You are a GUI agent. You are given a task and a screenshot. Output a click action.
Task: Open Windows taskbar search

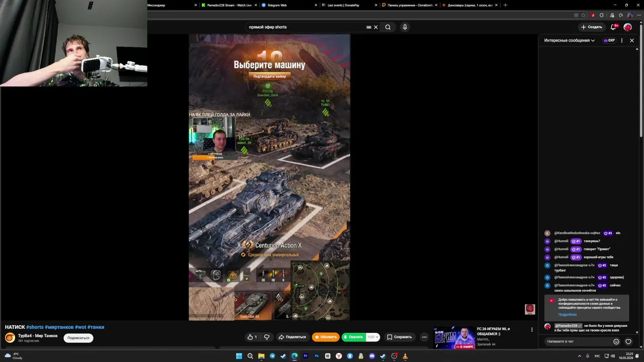250,356
